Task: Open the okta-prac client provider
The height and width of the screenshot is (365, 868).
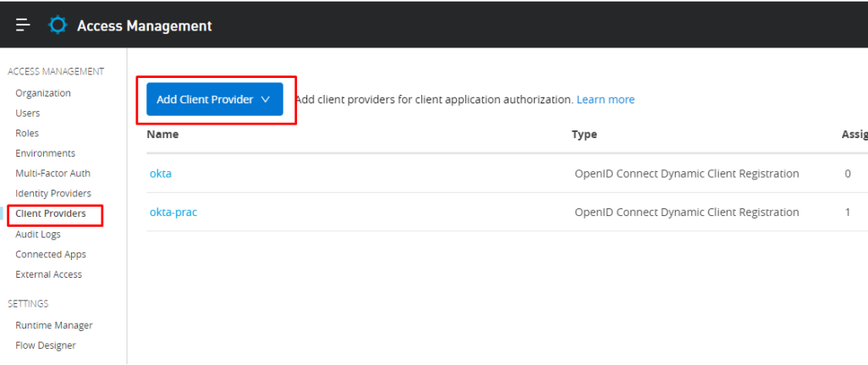Action: tap(173, 212)
